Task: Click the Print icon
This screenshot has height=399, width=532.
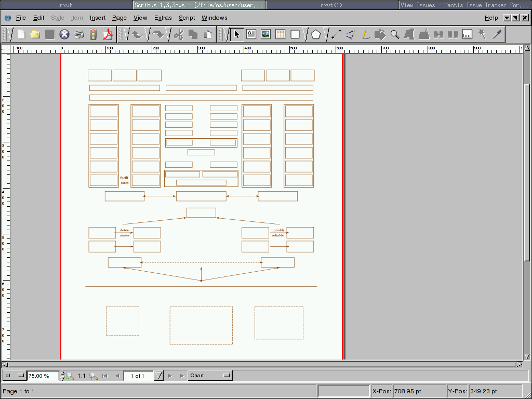Action: (x=79, y=35)
